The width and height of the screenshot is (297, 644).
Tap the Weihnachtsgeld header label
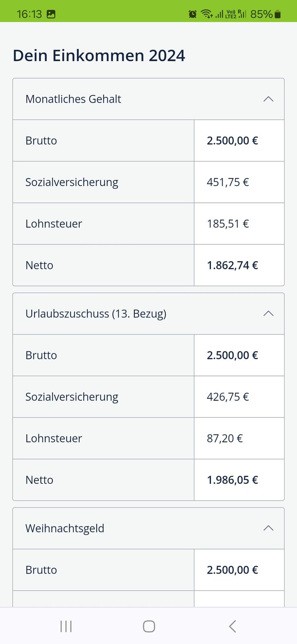pos(65,528)
